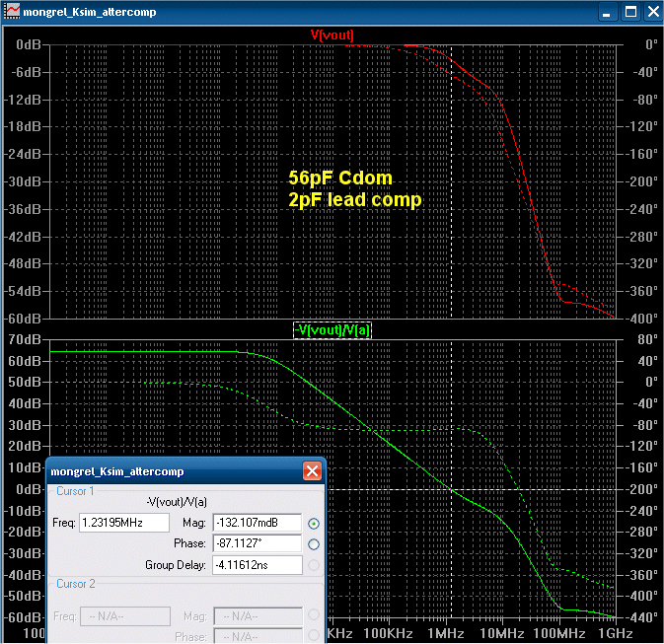Minimize the mongrel_Ksim_aftercomp plot window
Image resolution: width=664 pixels, height=644 pixels.
pos(607,12)
